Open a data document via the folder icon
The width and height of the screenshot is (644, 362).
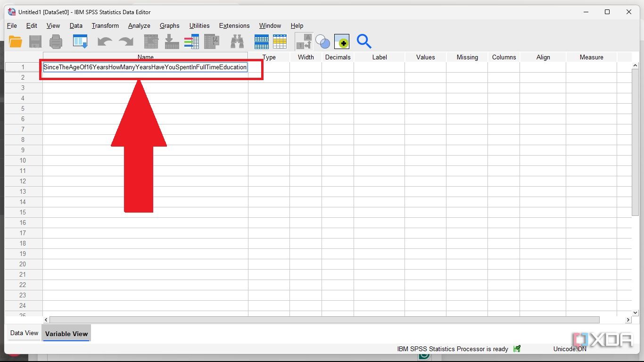pos(16,41)
